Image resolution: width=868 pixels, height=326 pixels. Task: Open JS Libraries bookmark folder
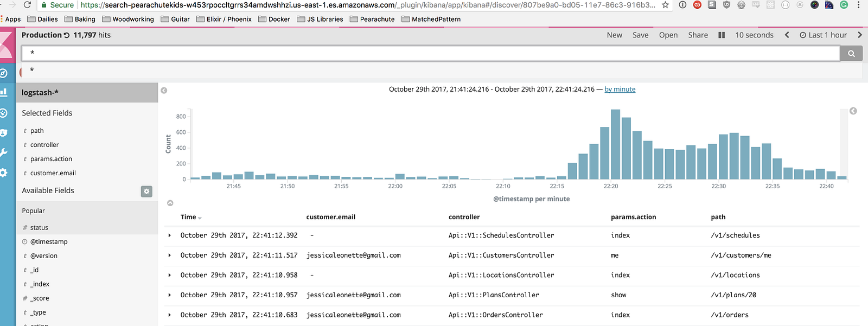320,19
